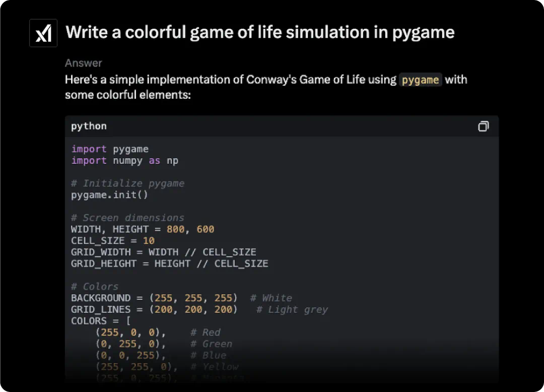The image size is (544, 392).
Task: Click the 'import numpy as np' line
Action: (124, 161)
